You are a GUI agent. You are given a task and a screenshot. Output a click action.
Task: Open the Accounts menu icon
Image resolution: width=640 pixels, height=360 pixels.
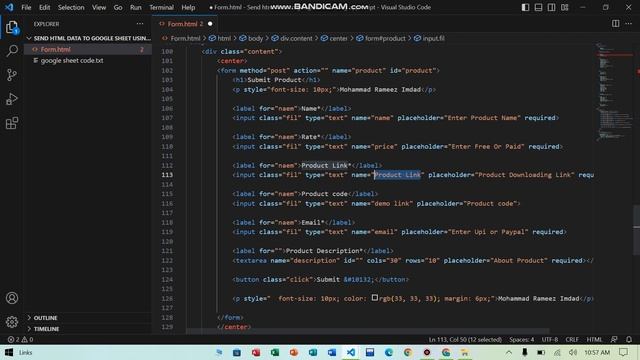(x=12, y=298)
